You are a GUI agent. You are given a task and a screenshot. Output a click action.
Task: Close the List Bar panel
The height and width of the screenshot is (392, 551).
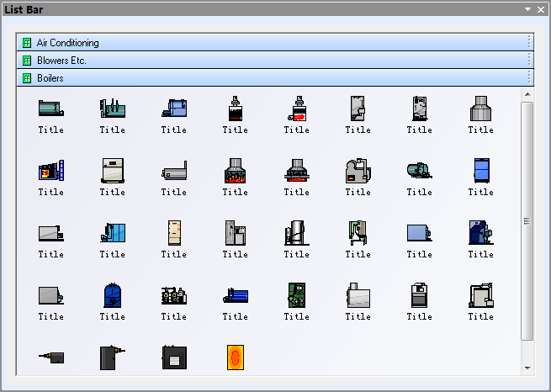click(x=540, y=9)
